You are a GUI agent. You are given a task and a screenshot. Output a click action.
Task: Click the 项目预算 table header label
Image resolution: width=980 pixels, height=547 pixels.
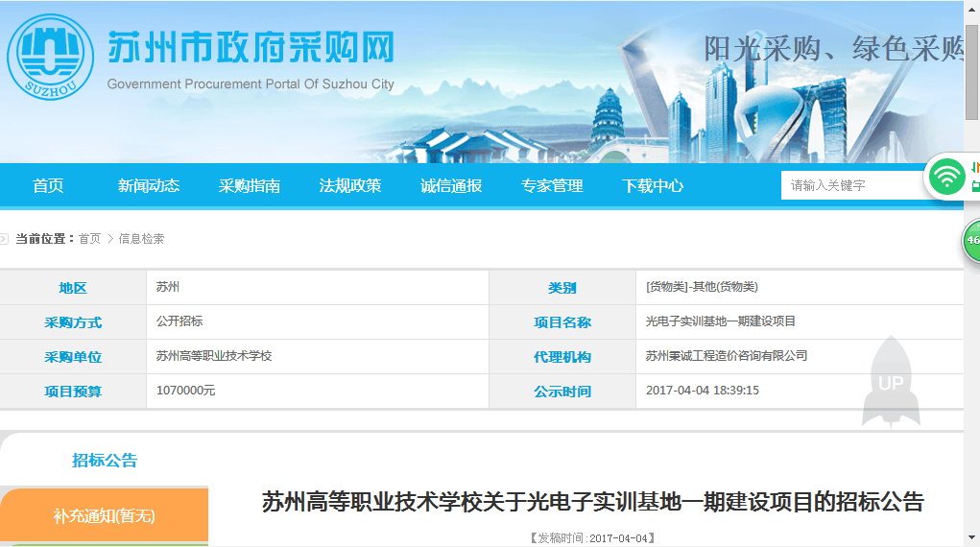(x=73, y=392)
